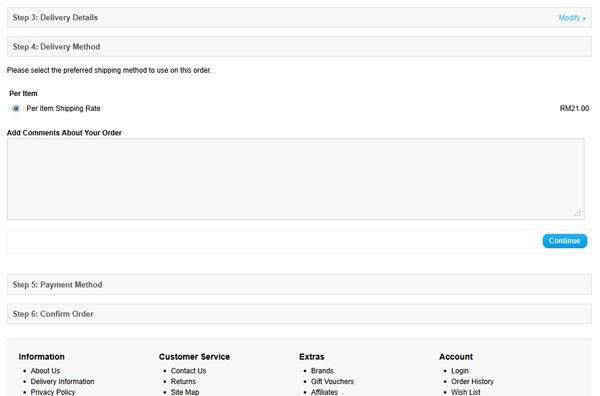Click the Extras footer heading
Image resolution: width=600 pixels, height=396 pixels.
311,357
